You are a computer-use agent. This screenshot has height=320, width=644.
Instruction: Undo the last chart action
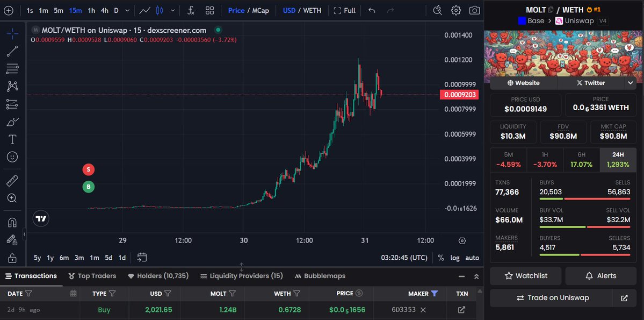coord(372,11)
